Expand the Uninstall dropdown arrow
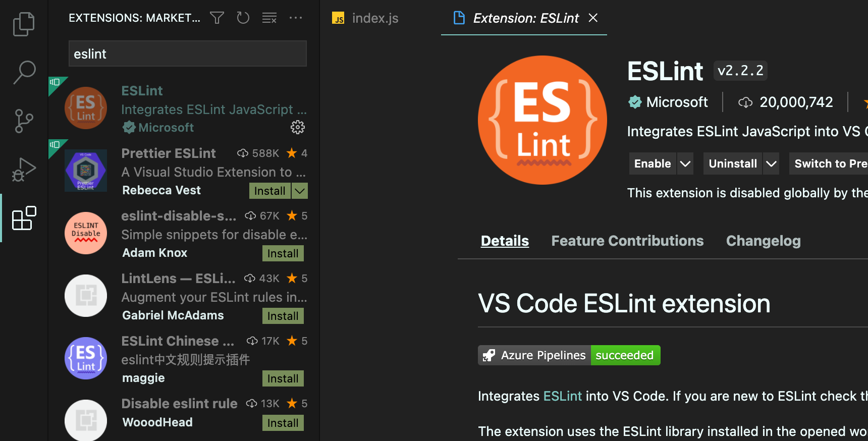 [771, 163]
